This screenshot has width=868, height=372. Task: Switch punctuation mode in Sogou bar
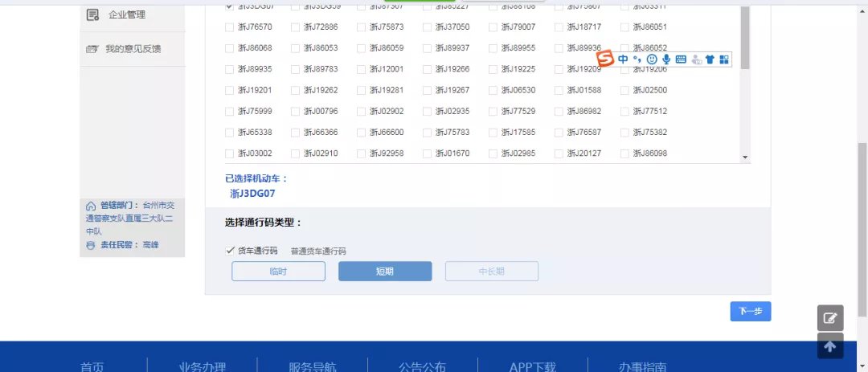pyautogui.click(x=637, y=59)
